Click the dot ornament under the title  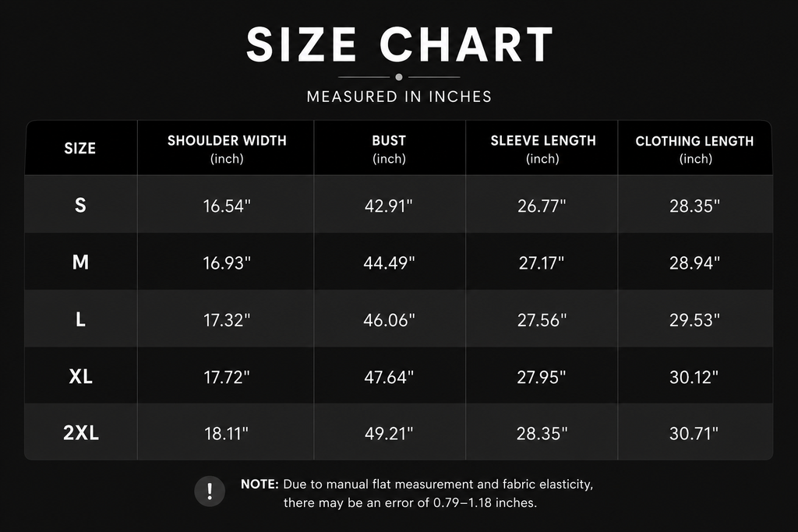click(x=399, y=77)
